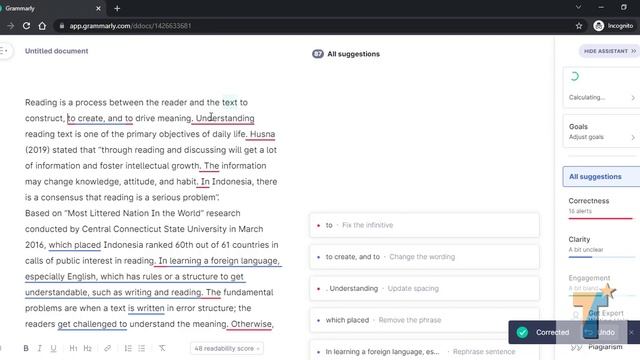The height and width of the screenshot is (360, 640).
Task: Click the address bar URL
Action: (130, 26)
